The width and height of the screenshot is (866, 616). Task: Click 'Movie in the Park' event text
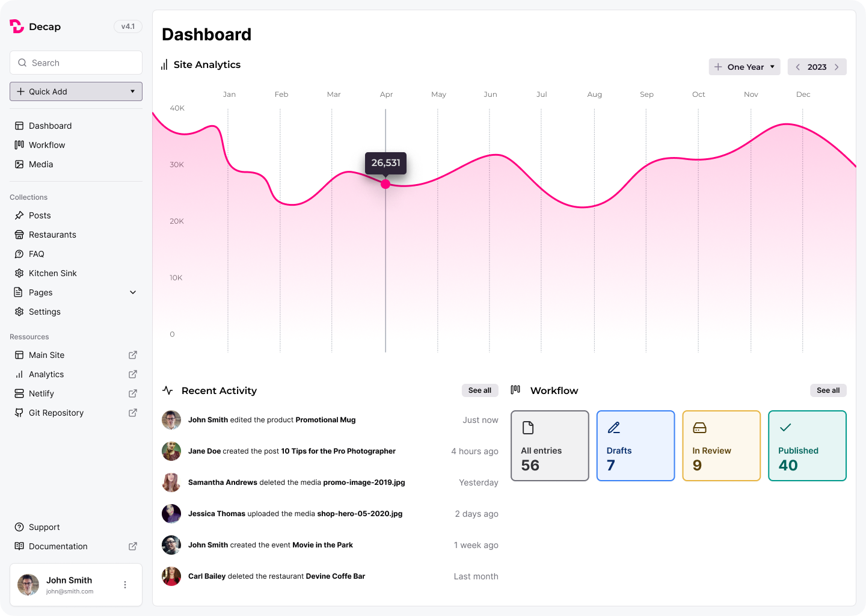tap(322, 545)
